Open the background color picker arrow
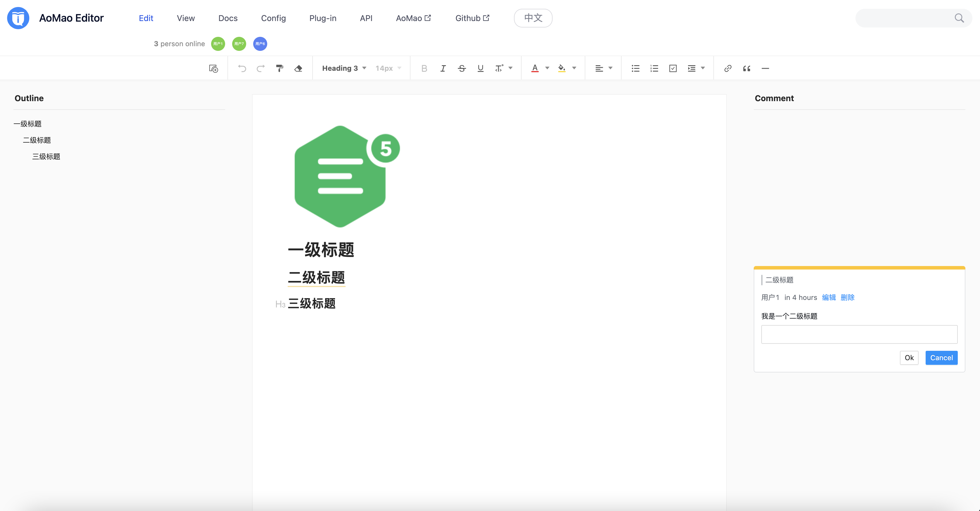980x511 pixels. coord(574,68)
